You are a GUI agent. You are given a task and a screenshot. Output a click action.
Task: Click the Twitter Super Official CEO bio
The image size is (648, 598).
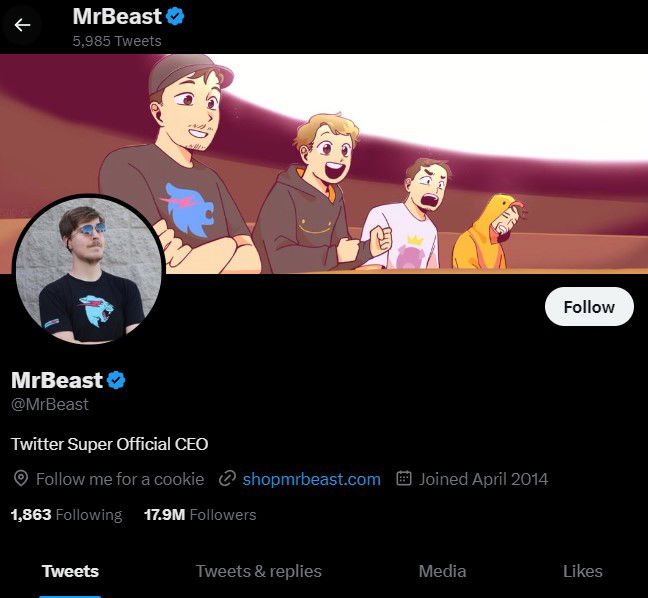[110, 443]
